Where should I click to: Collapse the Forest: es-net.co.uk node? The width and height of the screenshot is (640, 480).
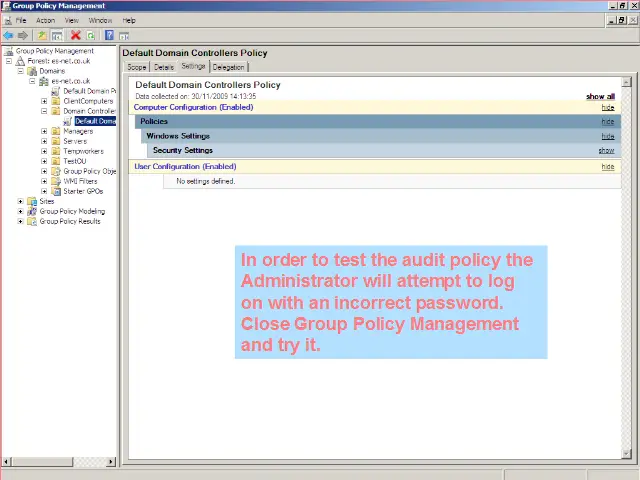pos(9,61)
